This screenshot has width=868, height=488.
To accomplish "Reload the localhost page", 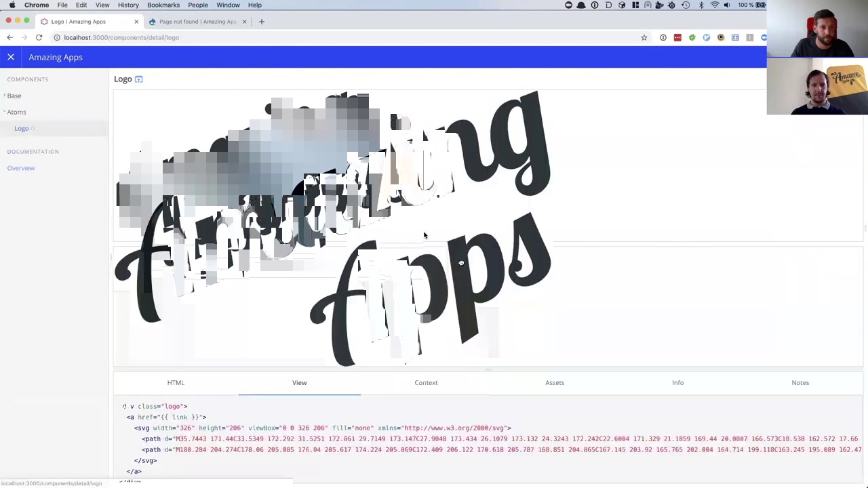I will [39, 37].
